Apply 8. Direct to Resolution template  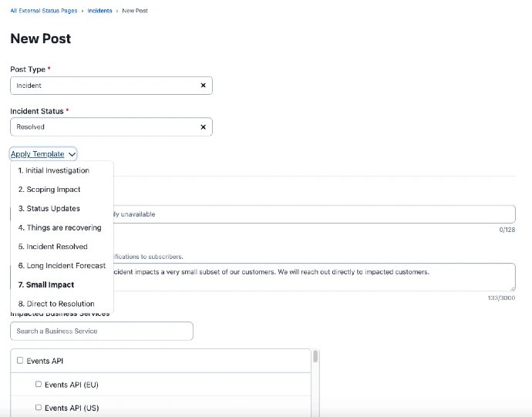click(x=62, y=304)
